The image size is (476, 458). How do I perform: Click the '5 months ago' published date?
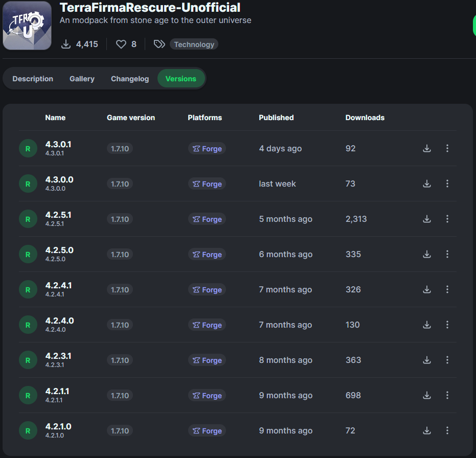[286, 219]
